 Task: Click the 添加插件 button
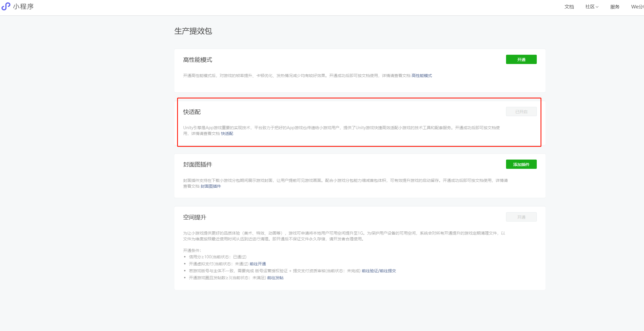tap(521, 164)
